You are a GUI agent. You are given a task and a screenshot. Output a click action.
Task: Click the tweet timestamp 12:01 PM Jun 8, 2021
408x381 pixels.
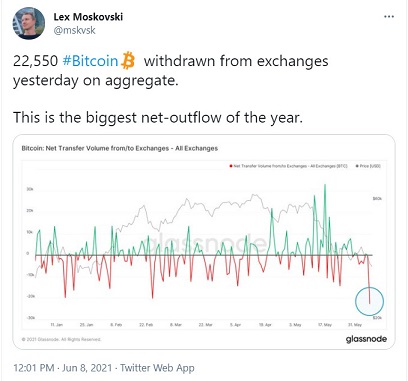(x=63, y=368)
